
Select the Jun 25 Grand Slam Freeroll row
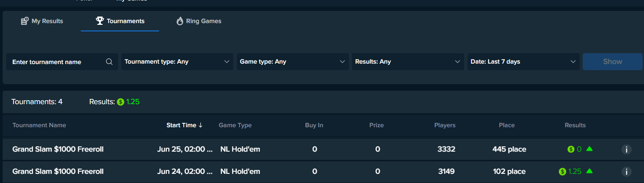[x=322, y=149]
